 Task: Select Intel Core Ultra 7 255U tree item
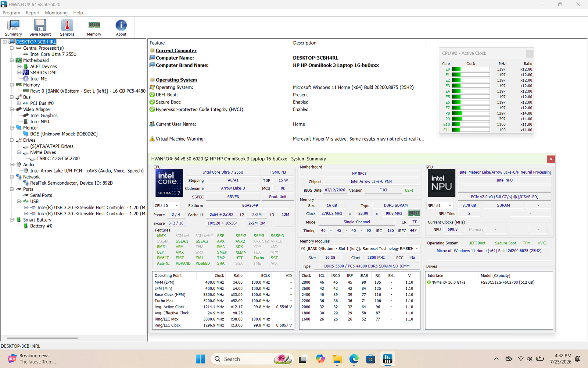pos(53,54)
